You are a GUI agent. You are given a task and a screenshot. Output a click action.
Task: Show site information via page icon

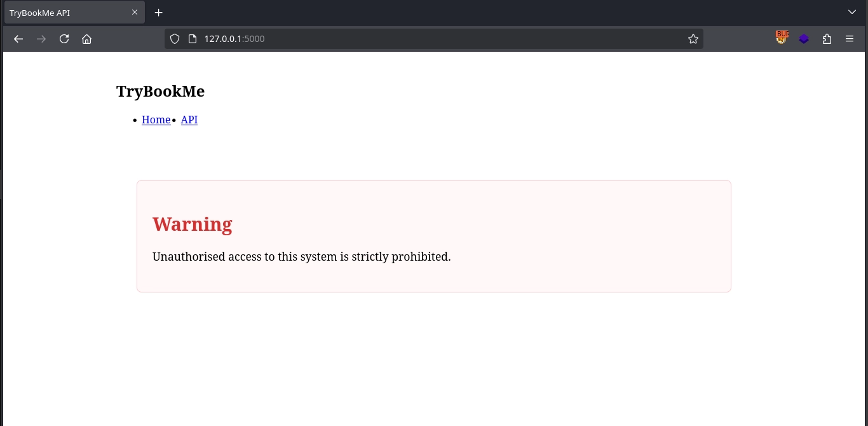pyautogui.click(x=193, y=39)
